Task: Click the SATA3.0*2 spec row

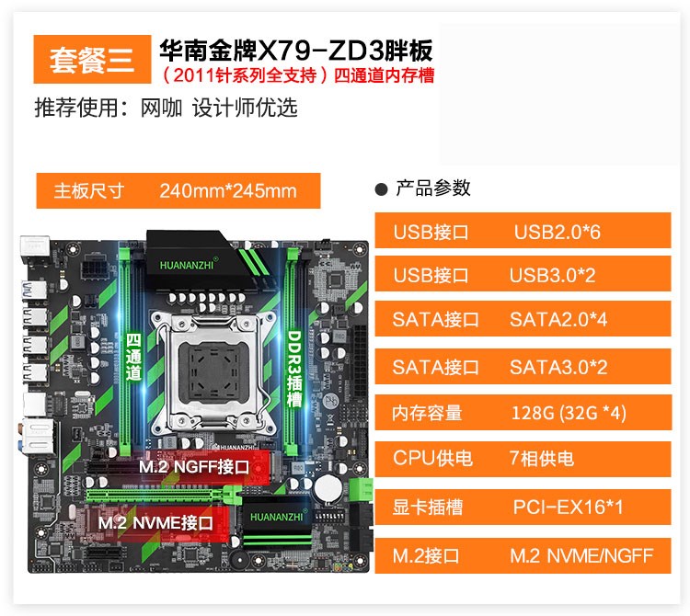Action: point(523,367)
